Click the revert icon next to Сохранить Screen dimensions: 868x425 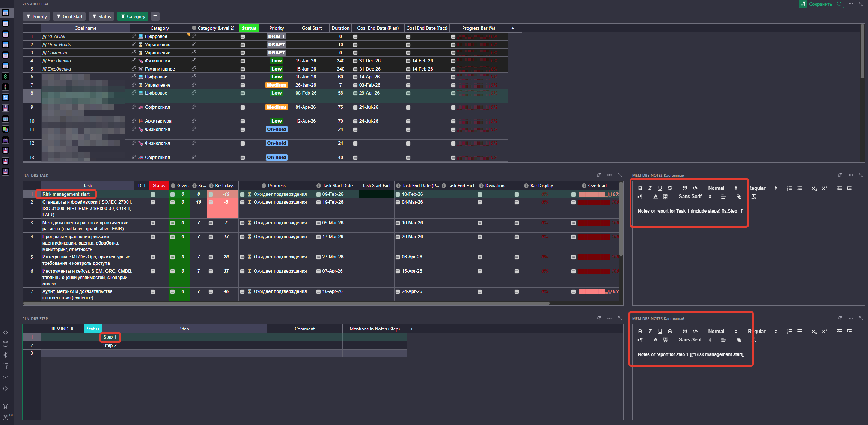pos(839,4)
